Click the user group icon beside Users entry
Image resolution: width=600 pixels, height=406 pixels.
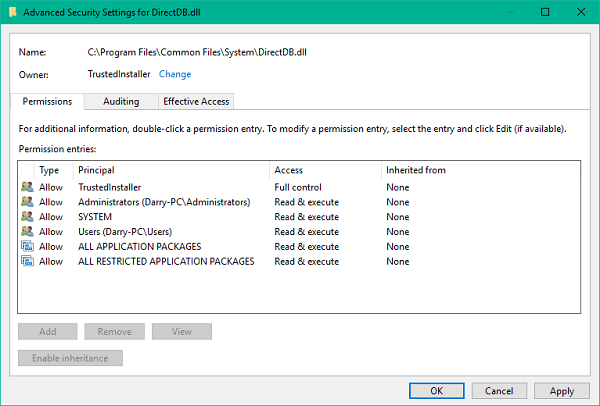pos(27,232)
